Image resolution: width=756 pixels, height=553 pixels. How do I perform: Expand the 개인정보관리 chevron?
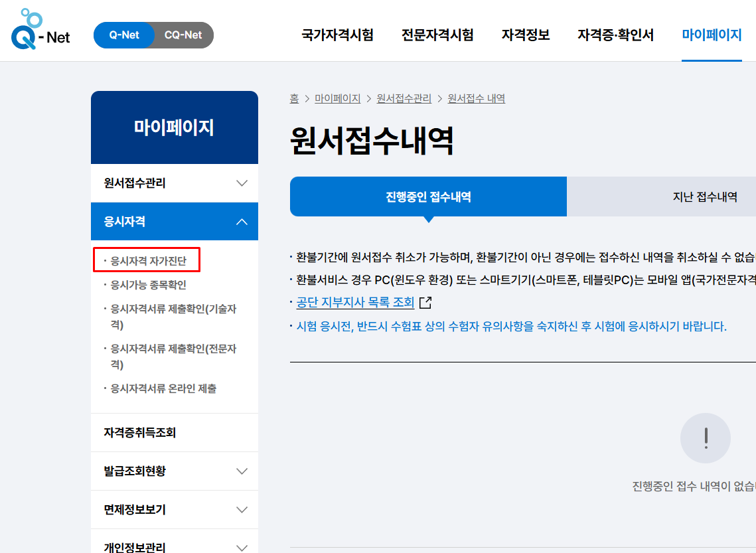click(x=242, y=548)
